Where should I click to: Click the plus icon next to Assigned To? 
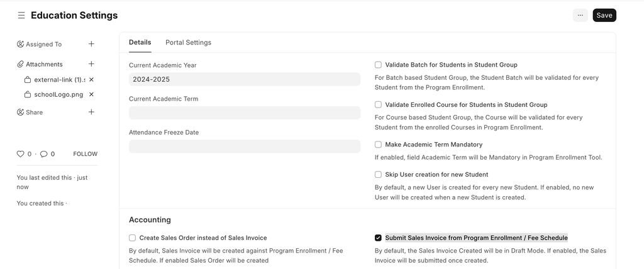click(91, 44)
